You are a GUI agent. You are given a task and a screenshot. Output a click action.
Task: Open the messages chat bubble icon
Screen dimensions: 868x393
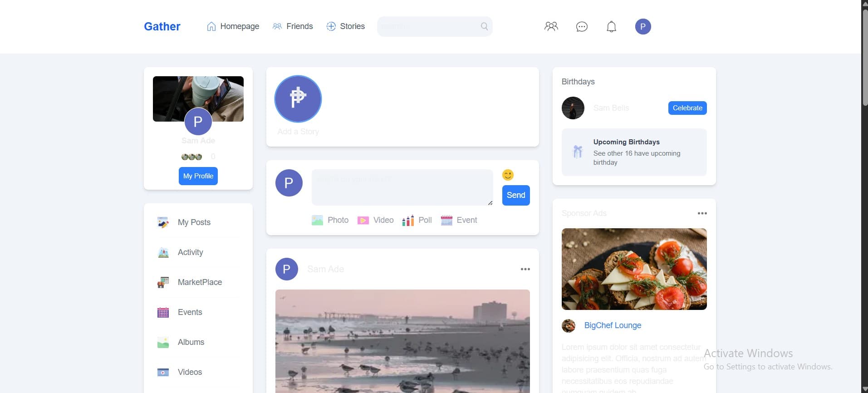pyautogui.click(x=582, y=27)
